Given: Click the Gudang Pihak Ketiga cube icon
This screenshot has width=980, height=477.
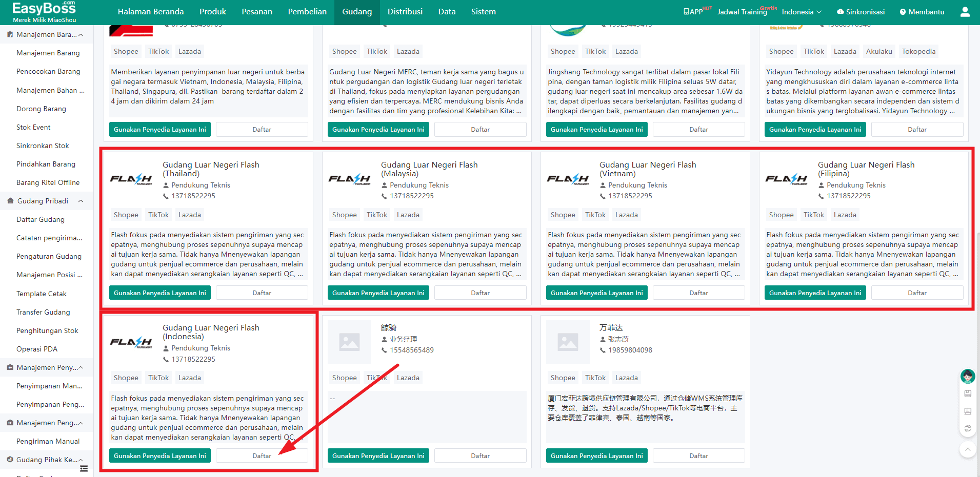Looking at the screenshot, I should [x=10, y=460].
